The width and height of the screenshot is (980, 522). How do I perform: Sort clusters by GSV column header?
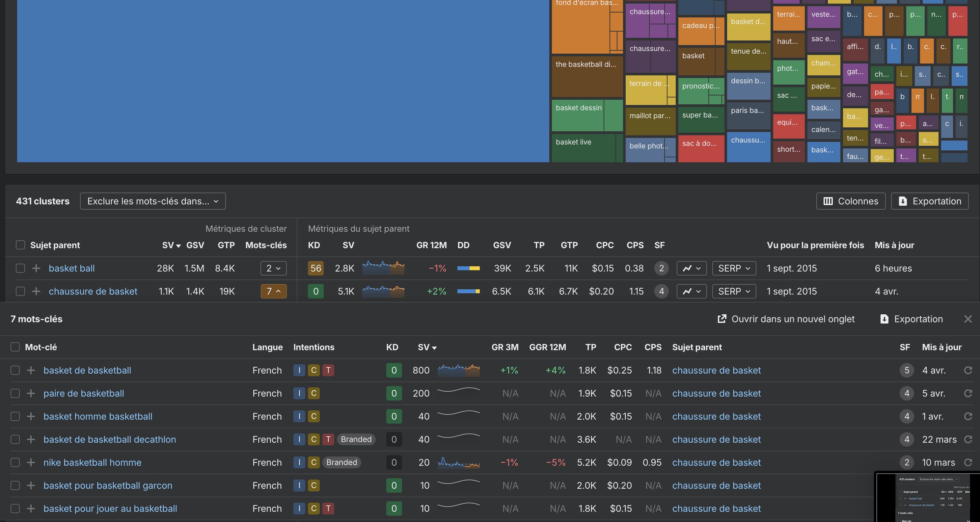click(195, 245)
